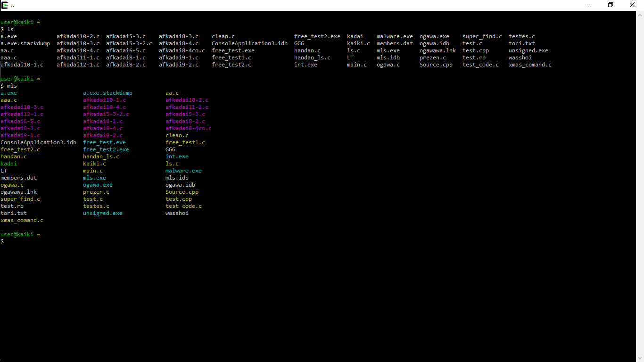Select white GGG in ls output
The width and height of the screenshot is (644, 362).
pos(299,43)
